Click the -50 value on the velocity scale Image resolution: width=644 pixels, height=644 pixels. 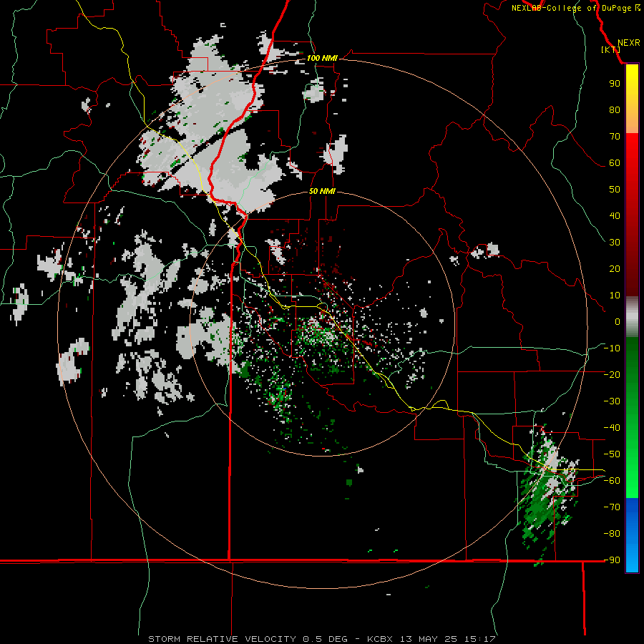[612, 454]
